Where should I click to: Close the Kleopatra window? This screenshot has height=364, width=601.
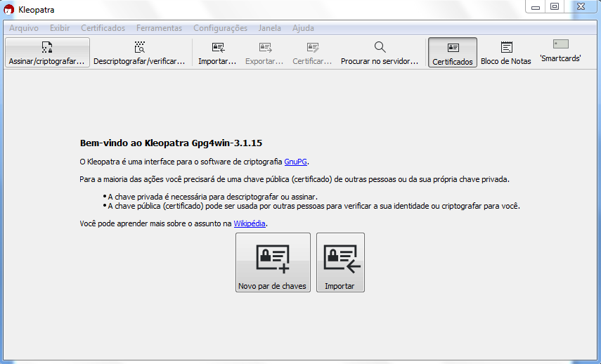[x=581, y=7]
